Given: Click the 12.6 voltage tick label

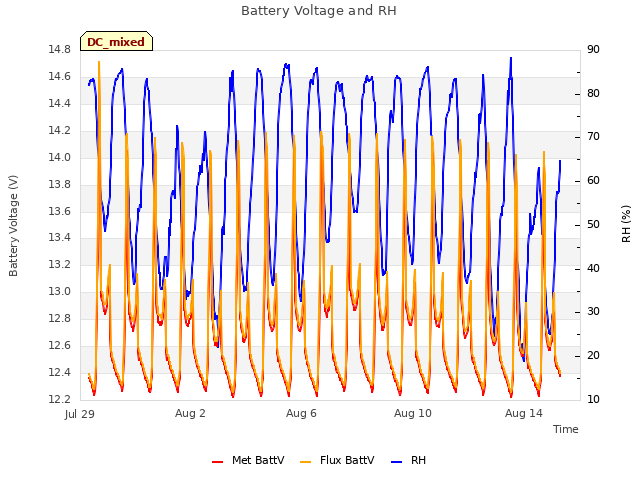Looking at the screenshot, I should coord(59,345).
